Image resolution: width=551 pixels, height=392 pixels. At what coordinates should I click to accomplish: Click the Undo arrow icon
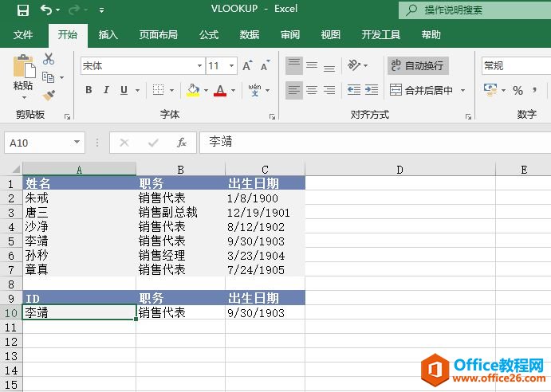pos(45,10)
